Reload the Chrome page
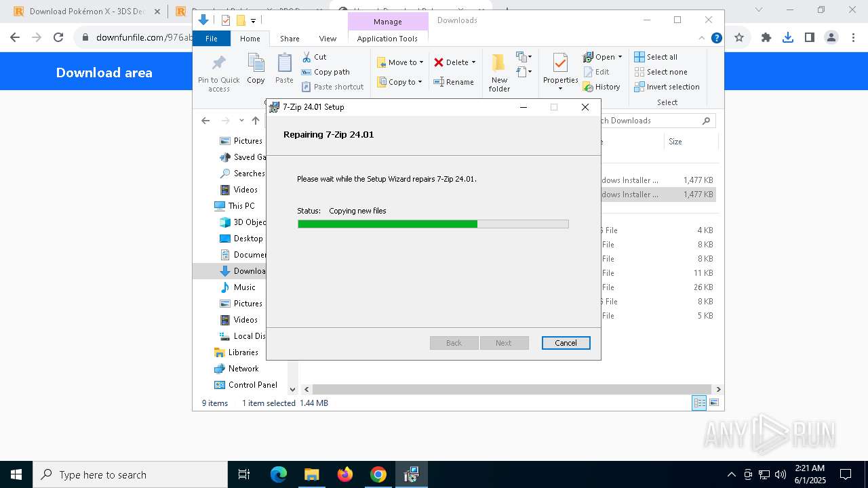Viewport: 868px width, 488px height. (x=58, y=38)
